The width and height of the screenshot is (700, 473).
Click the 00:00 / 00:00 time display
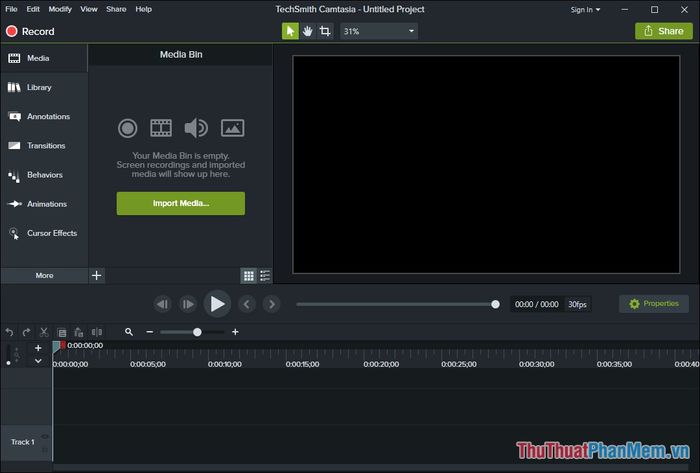(537, 304)
